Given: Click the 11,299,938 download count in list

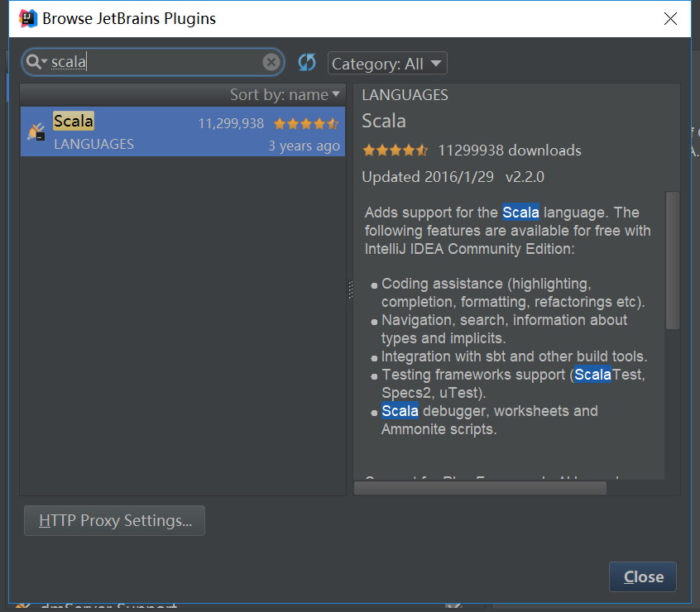Looking at the screenshot, I should [x=231, y=123].
